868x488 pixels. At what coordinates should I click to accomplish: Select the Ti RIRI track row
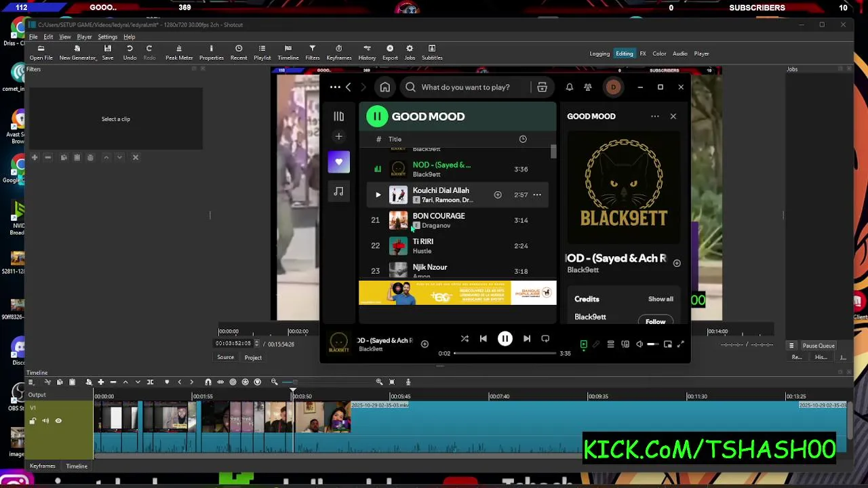pyautogui.click(x=458, y=246)
